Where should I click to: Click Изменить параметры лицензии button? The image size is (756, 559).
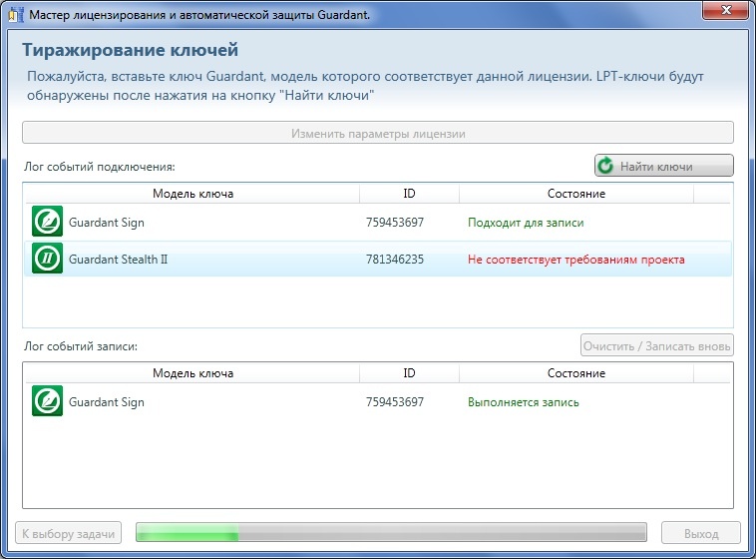pyautogui.click(x=378, y=133)
